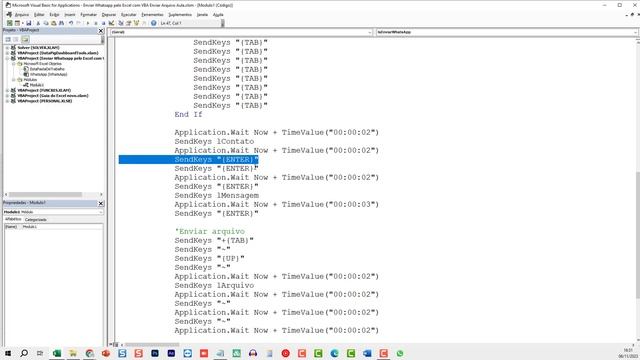
Task: Open the Editar menu
Action: tap(39, 15)
